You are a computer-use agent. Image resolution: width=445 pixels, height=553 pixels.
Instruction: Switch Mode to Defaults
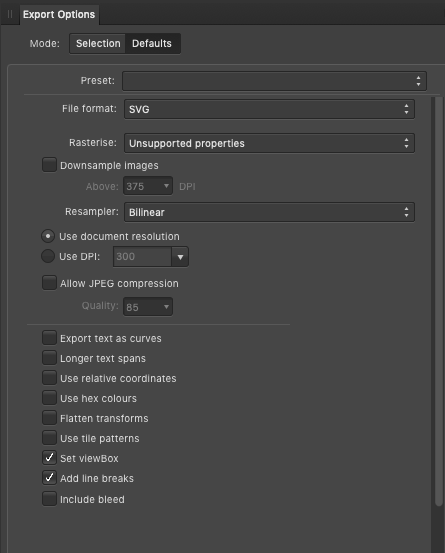[152, 44]
